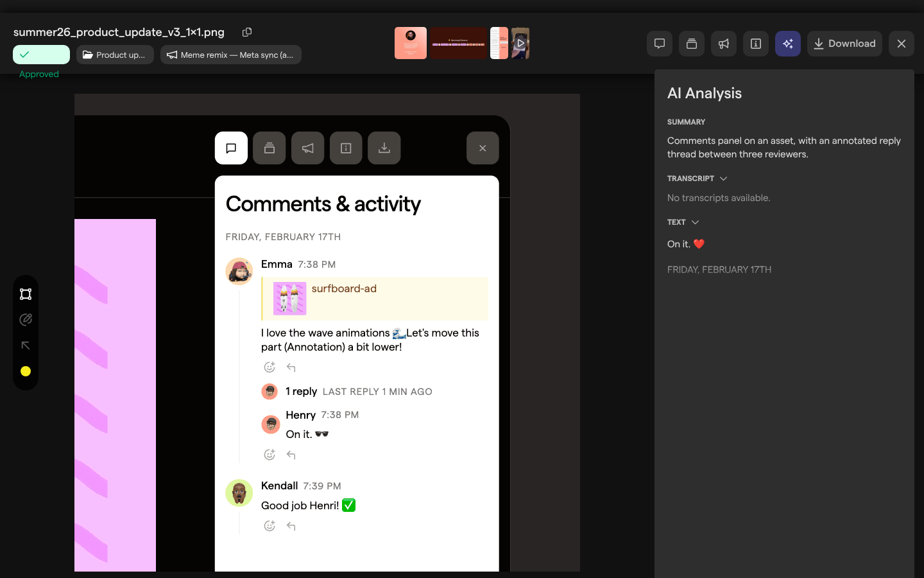
Task: Open the surfboard-ad attachment in Emma's comment
Action: click(x=375, y=299)
